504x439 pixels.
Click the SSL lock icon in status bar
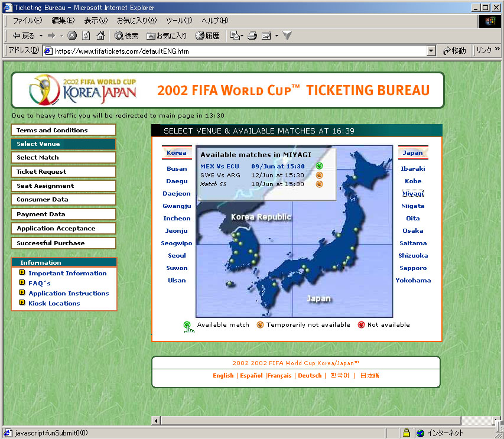tap(407, 433)
